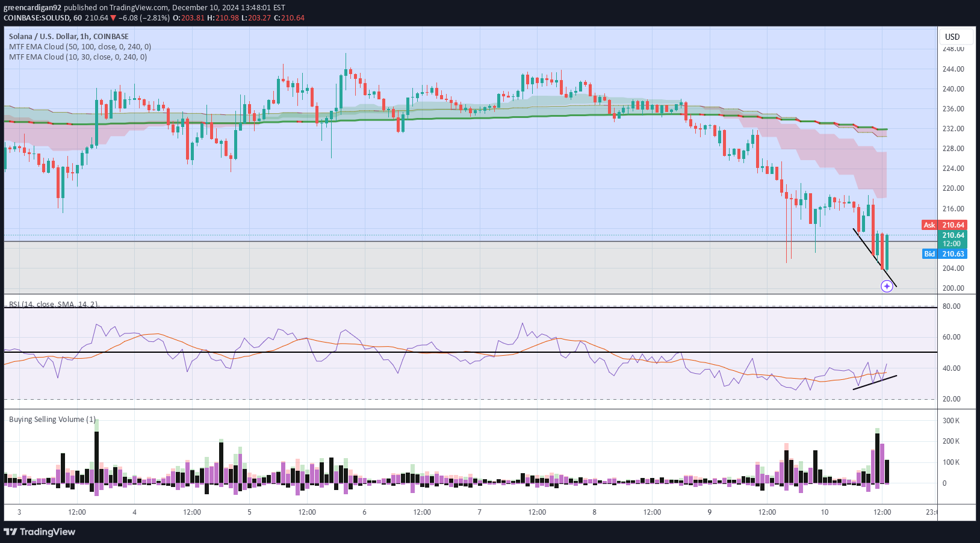Click the 204.00 price axis label

[x=953, y=268]
